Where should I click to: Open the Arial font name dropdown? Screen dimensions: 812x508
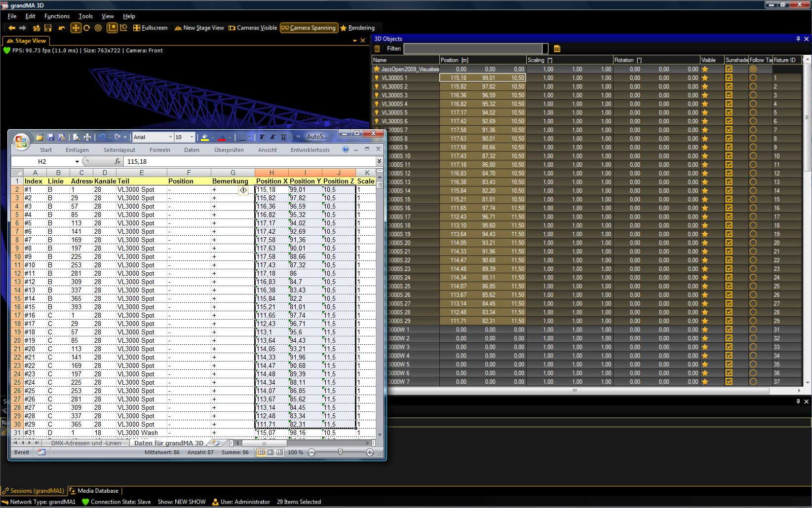pos(170,137)
